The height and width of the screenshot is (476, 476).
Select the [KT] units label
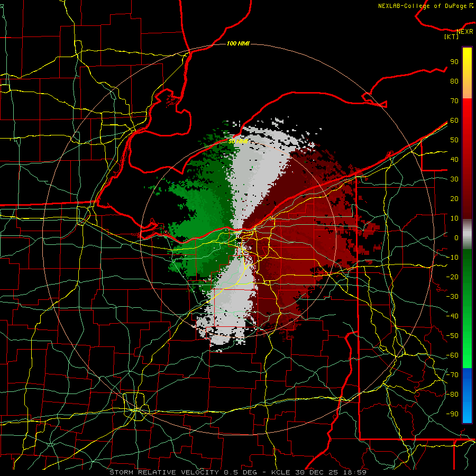(x=451, y=36)
